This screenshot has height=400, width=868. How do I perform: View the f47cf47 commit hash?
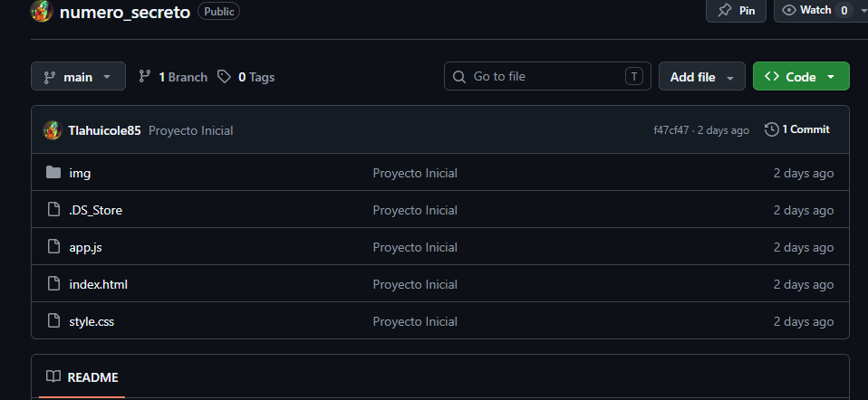[x=670, y=130]
